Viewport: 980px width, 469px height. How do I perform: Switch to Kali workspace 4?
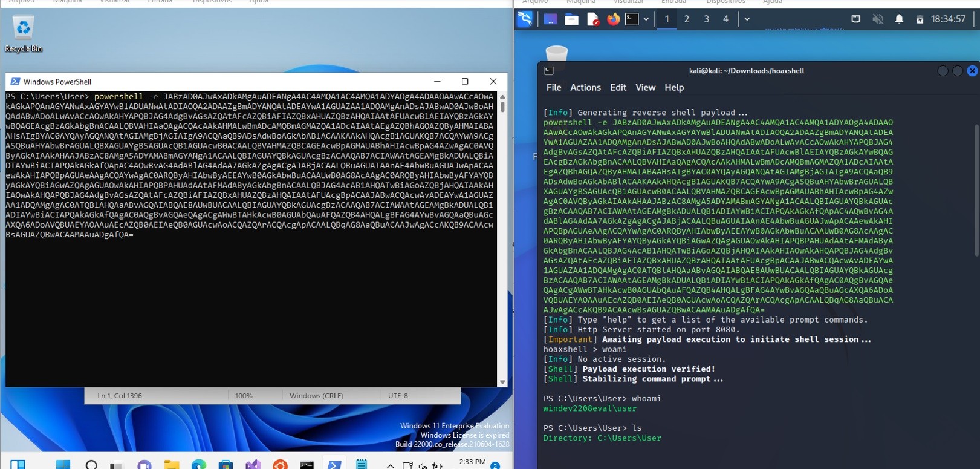coord(725,19)
